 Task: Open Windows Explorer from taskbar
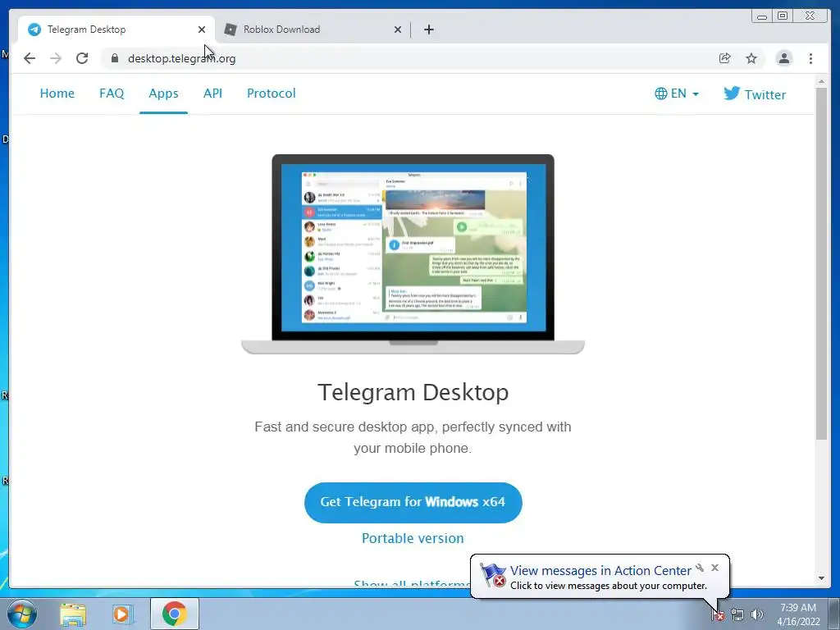(x=73, y=614)
